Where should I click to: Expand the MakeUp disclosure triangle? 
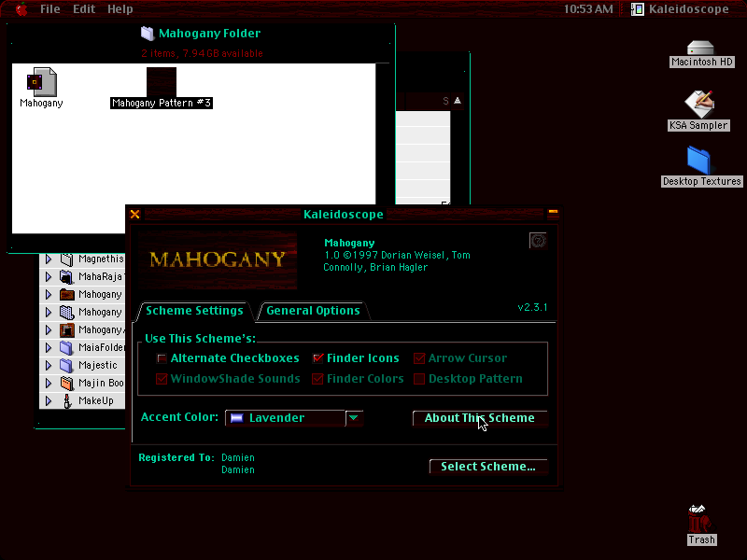(x=49, y=400)
